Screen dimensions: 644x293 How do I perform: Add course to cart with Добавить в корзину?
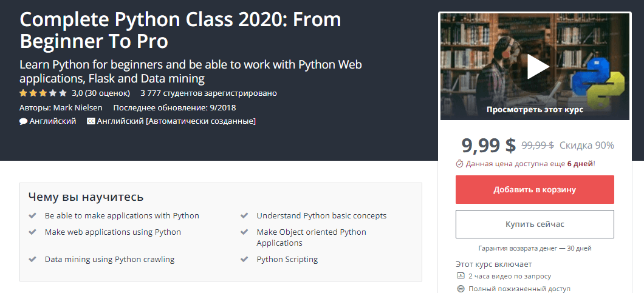pyautogui.click(x=535, y=190)
